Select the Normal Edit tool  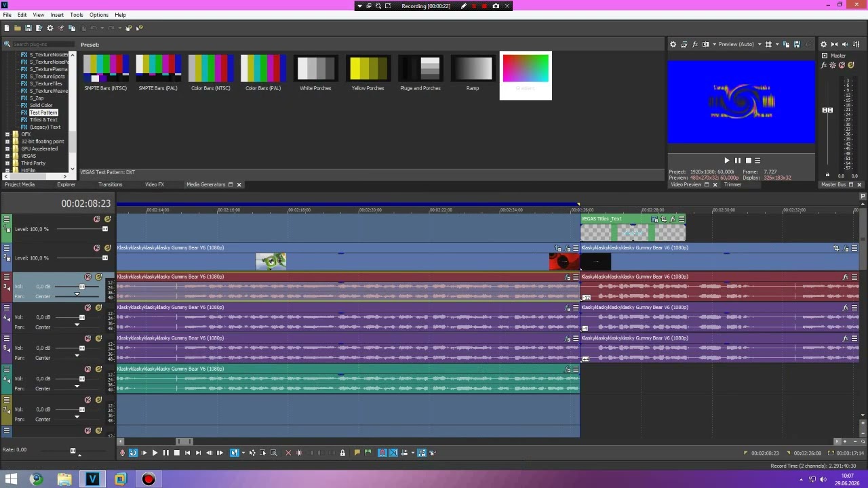(234, 453)
